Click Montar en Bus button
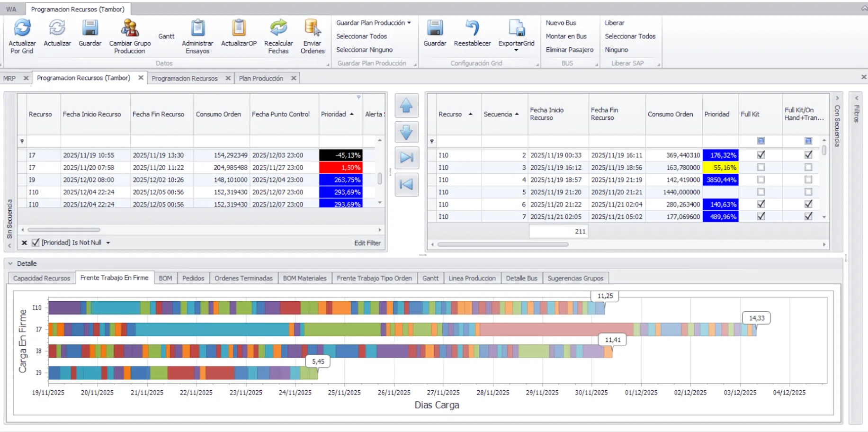This screenshot has width=868, height=432. 566,36
